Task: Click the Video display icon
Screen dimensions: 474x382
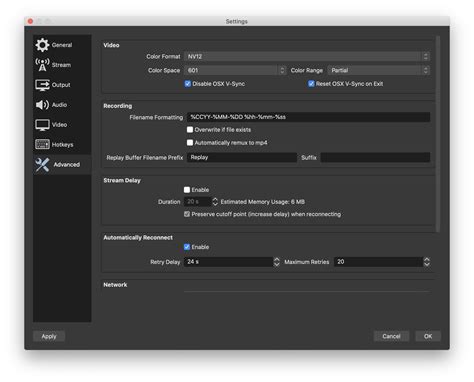Action: [x=42, y=125]
